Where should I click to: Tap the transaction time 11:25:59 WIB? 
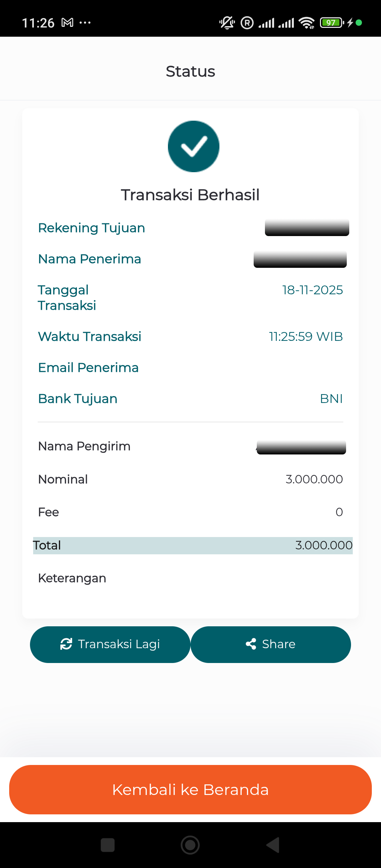[x=306, y=337]
